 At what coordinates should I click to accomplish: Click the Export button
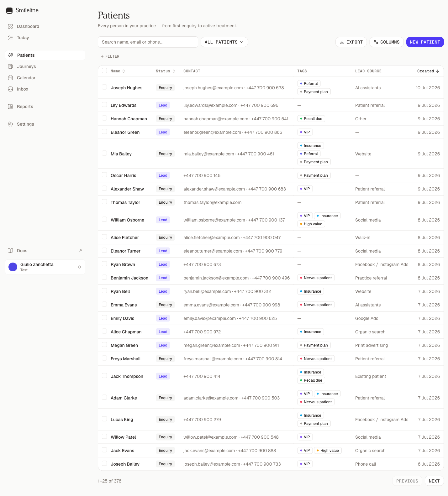pyautogui.click(x=351, y=42)
